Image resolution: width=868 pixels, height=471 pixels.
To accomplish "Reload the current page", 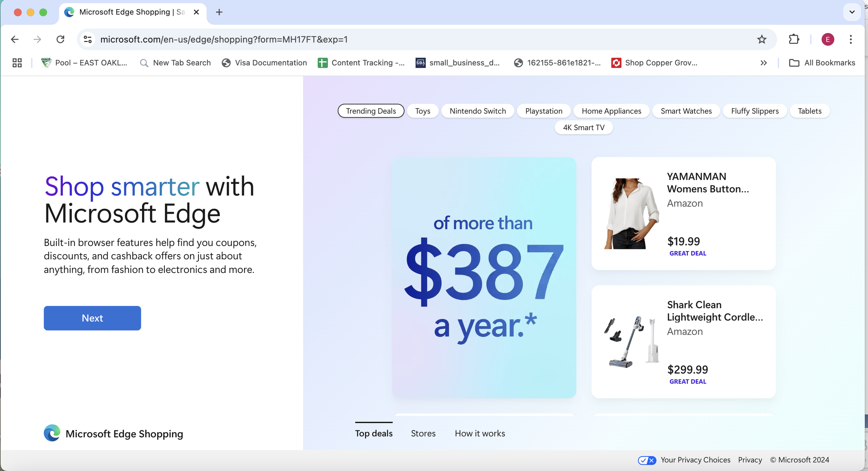I will click(x=60, y=40).
